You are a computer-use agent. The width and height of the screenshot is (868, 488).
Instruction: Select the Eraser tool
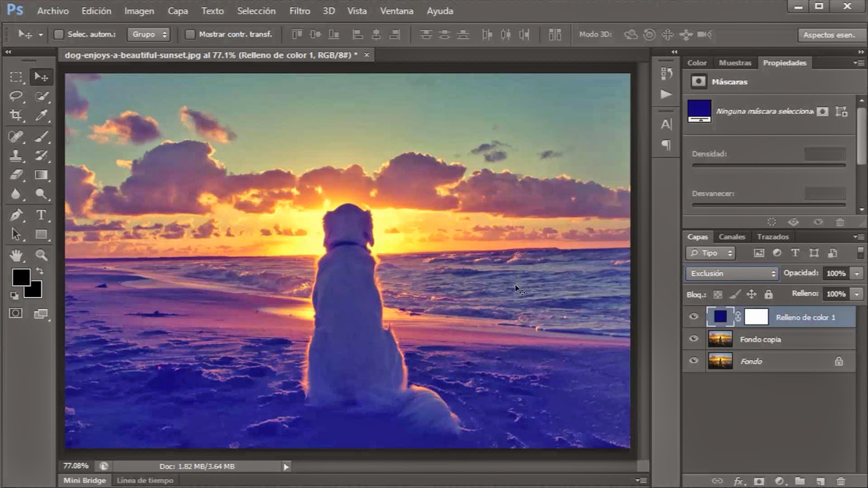[x=16, y=175]
